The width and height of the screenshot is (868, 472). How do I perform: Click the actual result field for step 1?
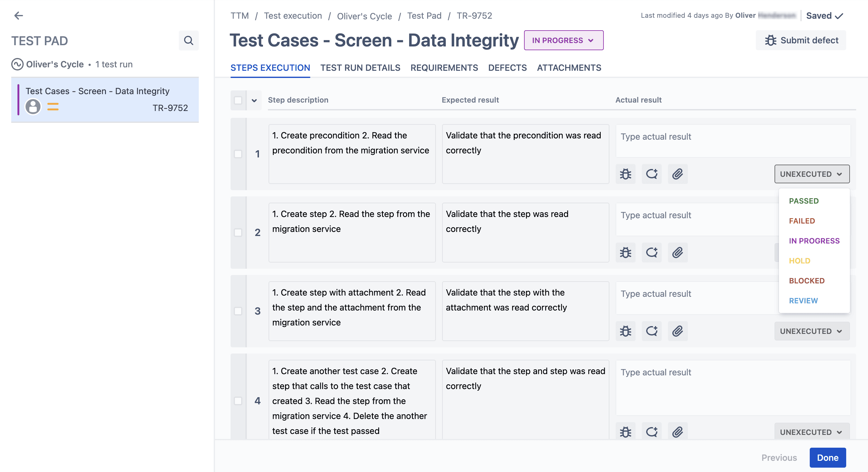[732, 141]
